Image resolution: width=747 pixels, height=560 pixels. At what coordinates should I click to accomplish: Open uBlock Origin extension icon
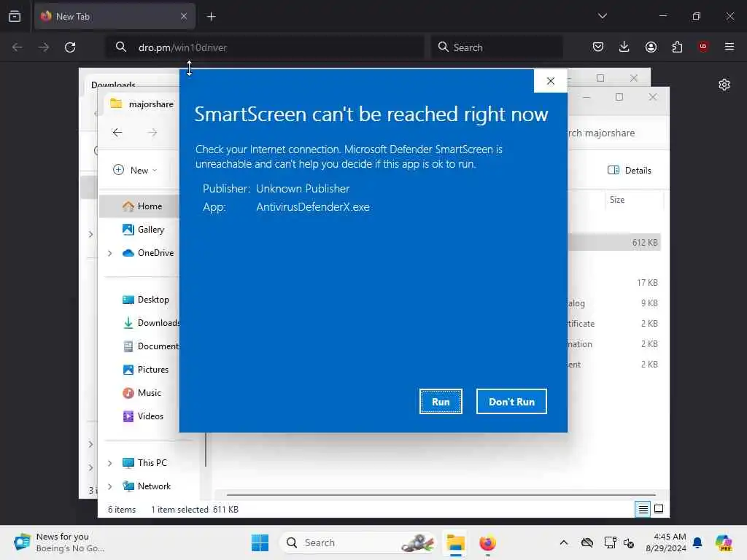[703, 47]
